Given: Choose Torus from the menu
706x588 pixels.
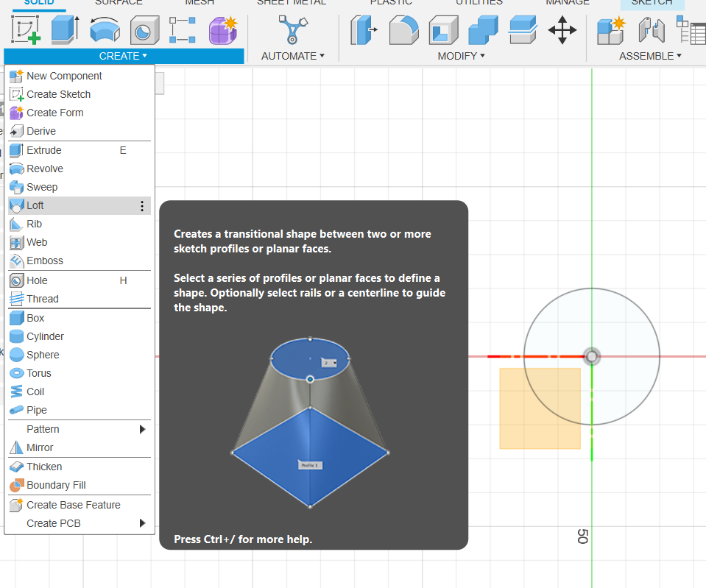Looking at the screenshot, I should click(80, 373).
